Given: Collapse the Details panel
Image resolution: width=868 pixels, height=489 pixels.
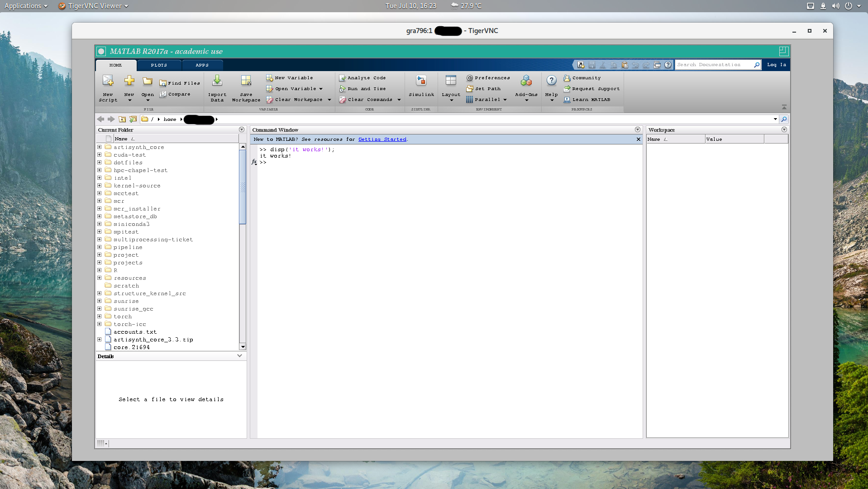Looking at the screenshot, I should click(x=240, y=356).
